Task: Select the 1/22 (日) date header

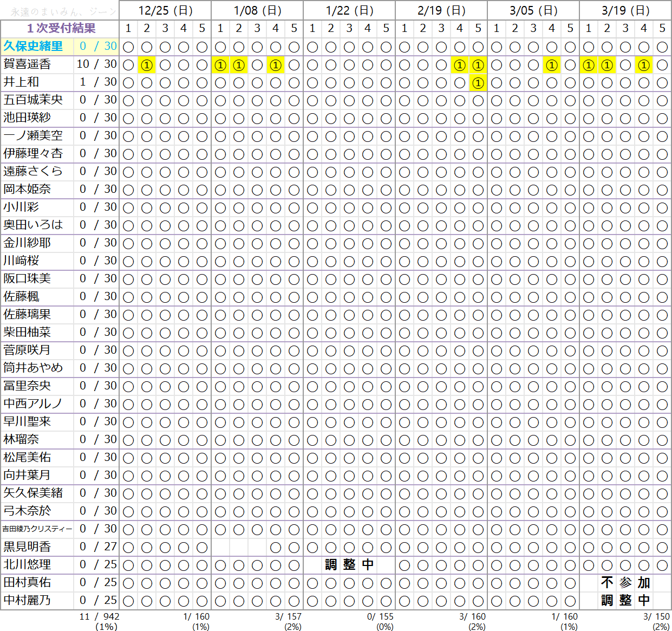Action: point(349,10)
